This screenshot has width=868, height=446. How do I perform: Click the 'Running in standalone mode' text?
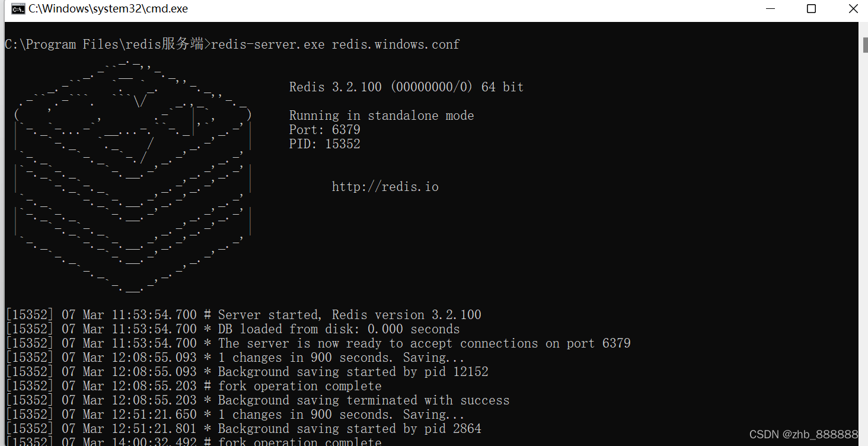[x=381, y=115]
